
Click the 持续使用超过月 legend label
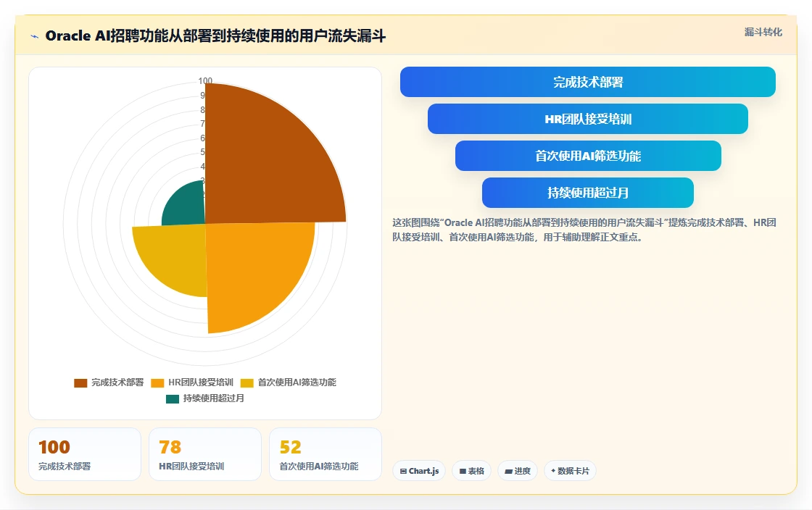pos(213,398)
